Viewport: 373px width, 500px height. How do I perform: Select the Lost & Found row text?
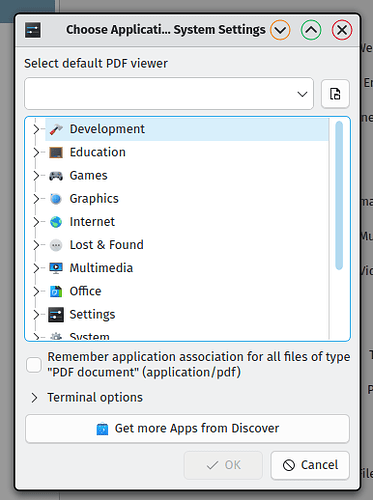(x=106, y=245)
